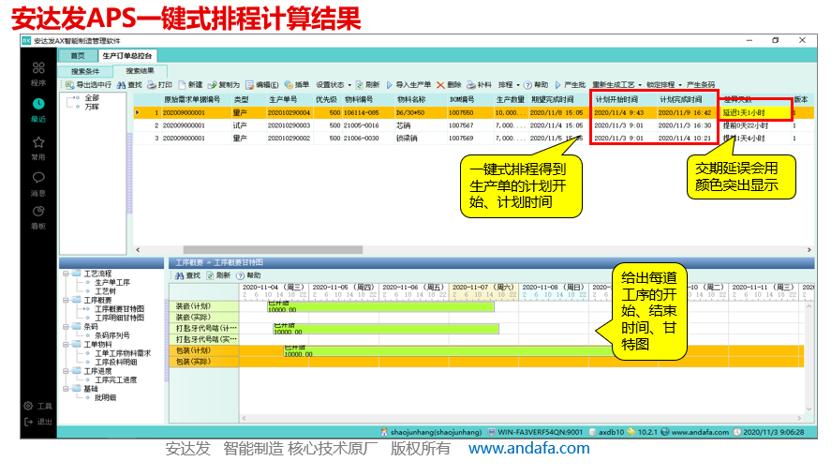Image resolution: width=834 pixels, height=468 pixels.
Task: Collapse the 工艺流程 tree node
Action: pos(66,273)
